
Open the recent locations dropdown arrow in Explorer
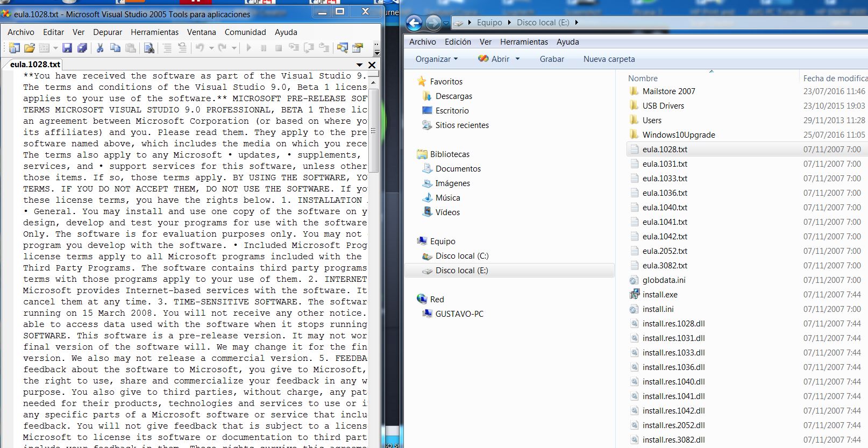pyautogui.click(x=446, y=23)
